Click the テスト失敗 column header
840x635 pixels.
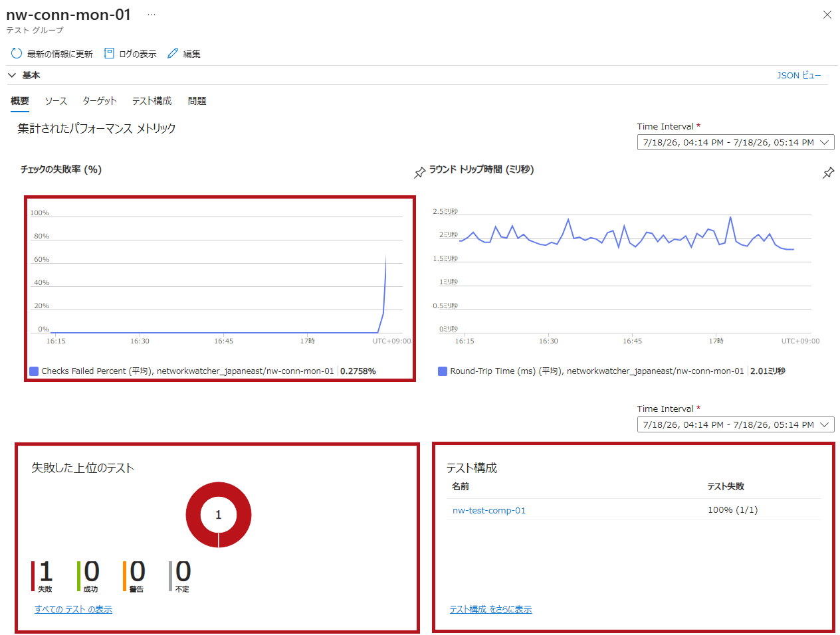click(726, 486)
